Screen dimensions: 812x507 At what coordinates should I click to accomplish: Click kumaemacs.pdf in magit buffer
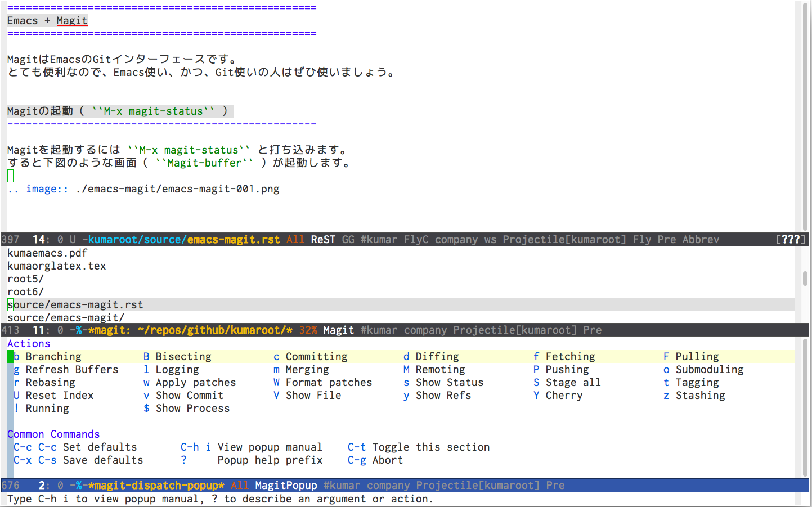coord(47,253)
